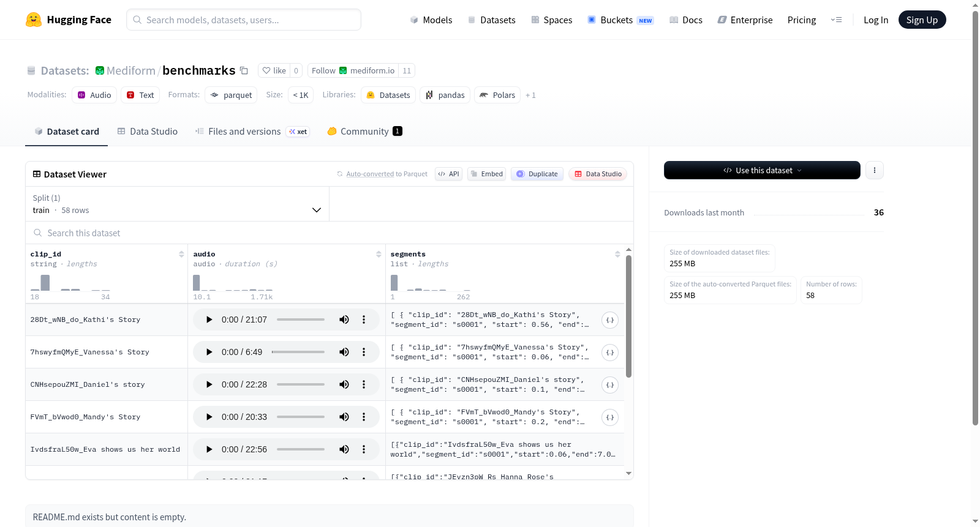This screenshot has width=980, height=527.
Task: Open more options for Vanessa's Story audio
Action: [364, 352]
